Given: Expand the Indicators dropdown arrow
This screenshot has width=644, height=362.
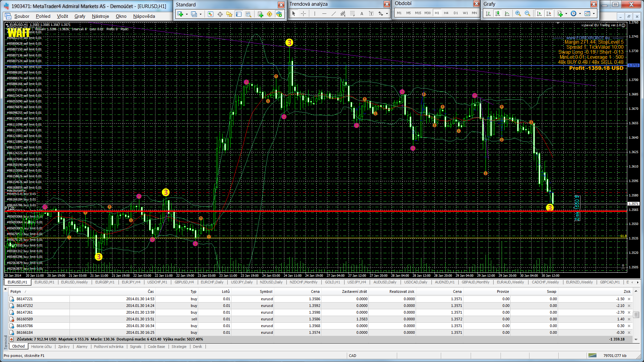Looking at the screenshot, I should pyautogui.click(x=566, y=14).
